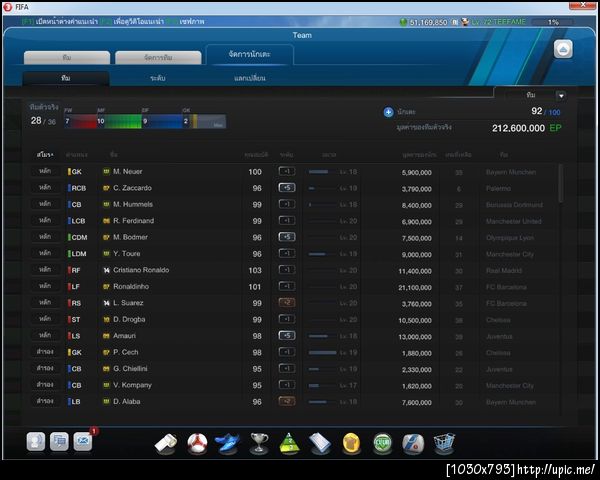Open the แลกเปลี่ยน sub-tab
The width and height of the screenshot is (600, 480).
tap(249, 78)
